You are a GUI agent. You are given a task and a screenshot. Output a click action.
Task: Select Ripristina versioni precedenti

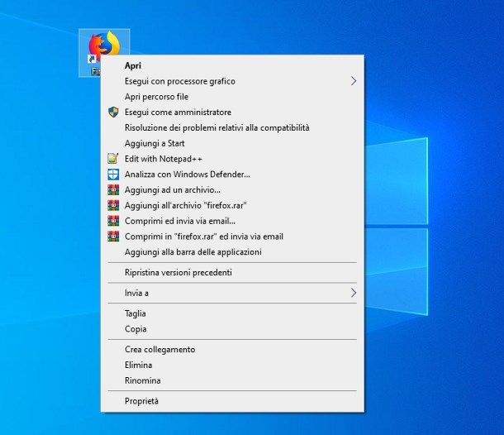point(232,273)
